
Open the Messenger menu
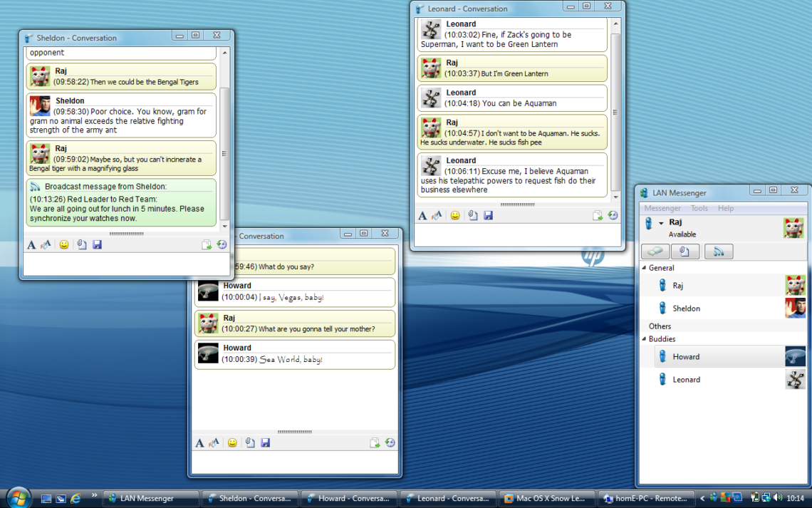(662, 208)
